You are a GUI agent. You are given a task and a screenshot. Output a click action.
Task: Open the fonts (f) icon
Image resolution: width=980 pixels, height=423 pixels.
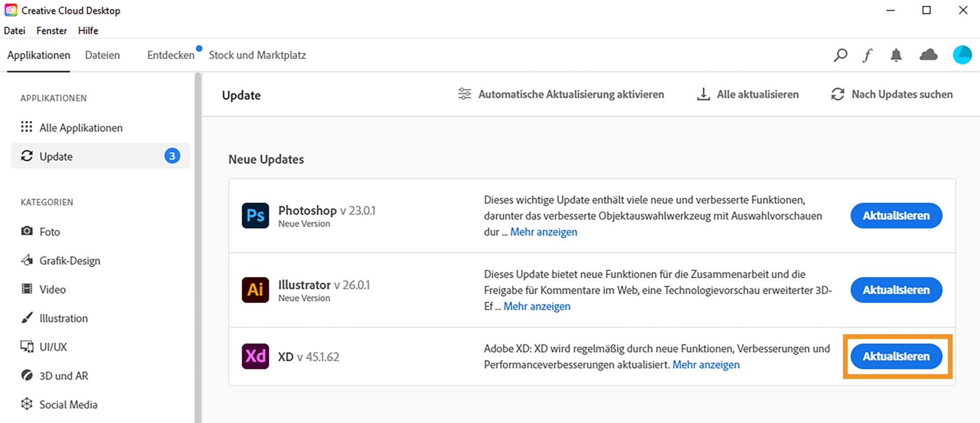867,55
